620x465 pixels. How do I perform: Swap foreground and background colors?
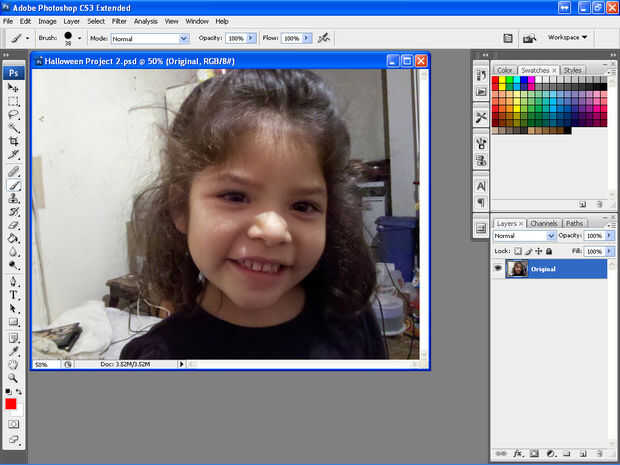point(19,391)
